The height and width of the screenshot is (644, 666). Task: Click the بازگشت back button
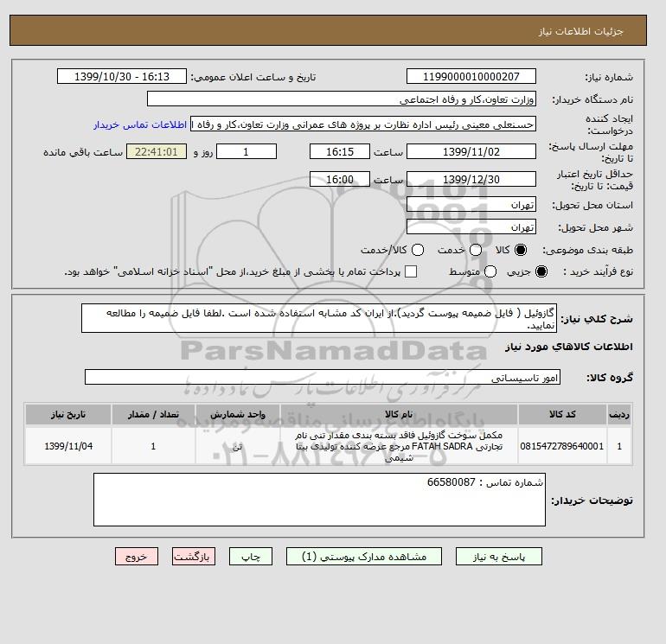[194, 557]
